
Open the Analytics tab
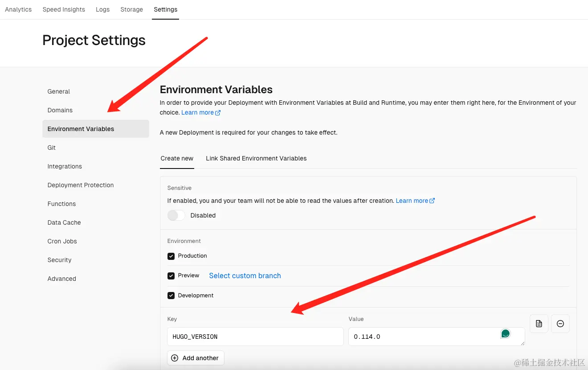point(18,9)
